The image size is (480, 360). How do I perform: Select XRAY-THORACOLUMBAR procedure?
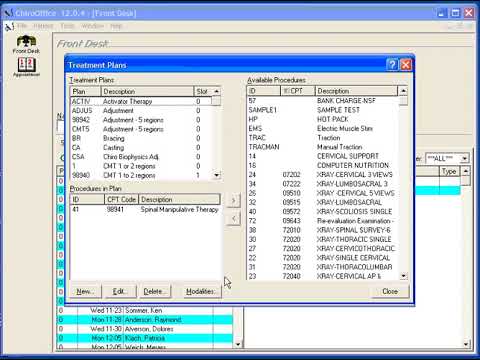click(323, 267)
